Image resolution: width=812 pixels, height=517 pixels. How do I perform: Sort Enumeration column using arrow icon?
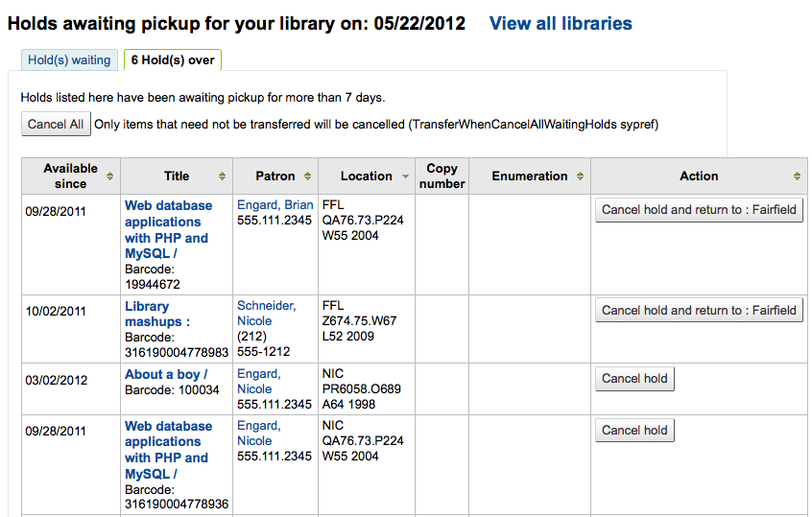[x=580, y=176]
